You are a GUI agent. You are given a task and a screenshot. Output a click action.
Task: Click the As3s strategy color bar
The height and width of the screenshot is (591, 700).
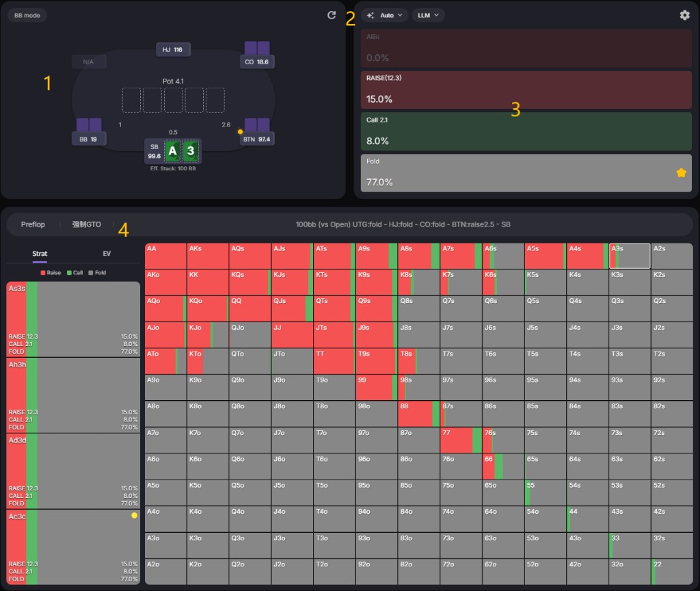point(73,319)
